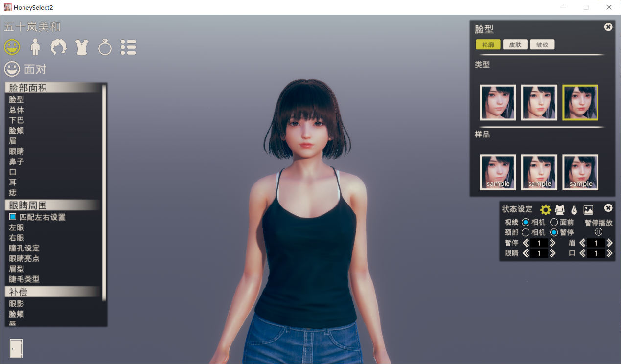Image resolution: width=621 pixels, height=364 pixels.
Task: Select the first sample face thumbnail
Action: click(497, 172)
